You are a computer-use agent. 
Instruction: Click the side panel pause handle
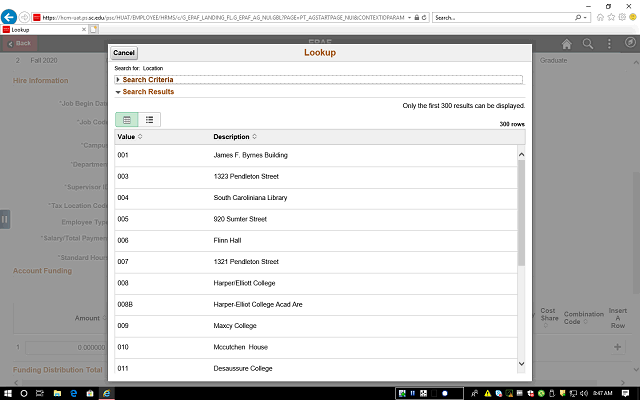(x=4, y=219)
